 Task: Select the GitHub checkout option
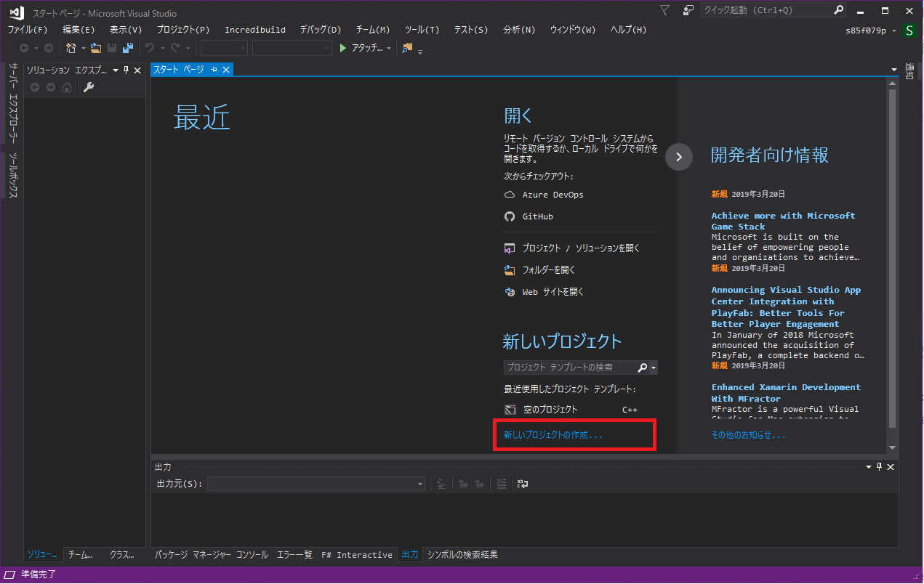(539, 216)
